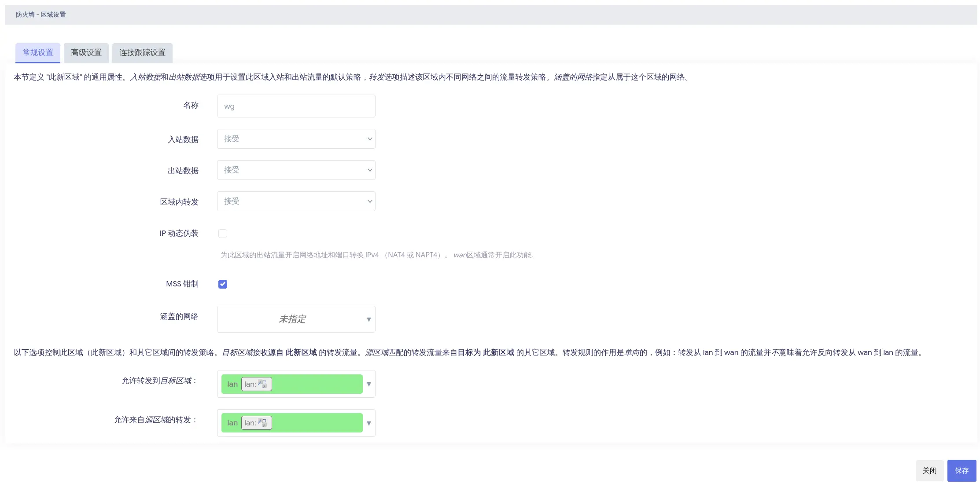Screen dimensions: 980x487
Task: Switch to 高级设置 tab
Action: (x=86, y=53)
